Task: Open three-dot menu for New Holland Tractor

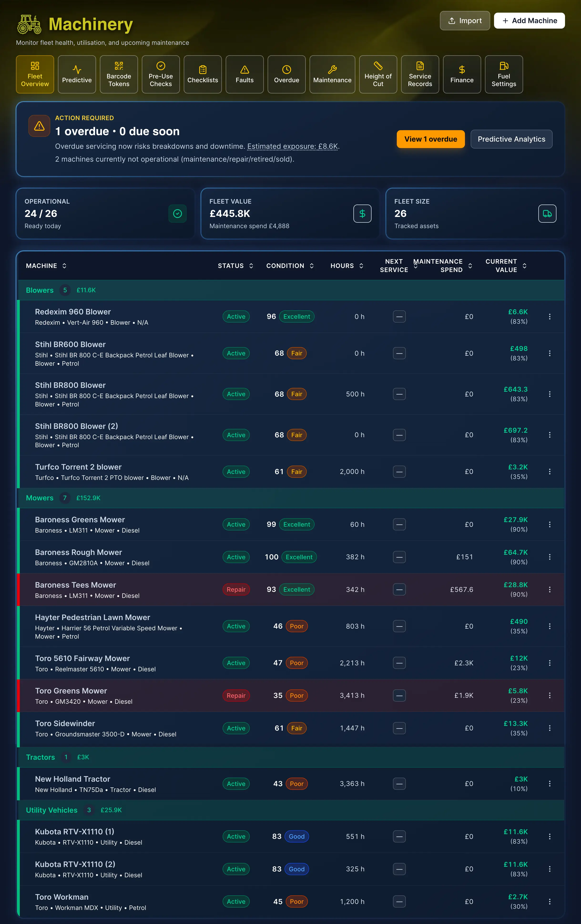Action: point(550,784)
